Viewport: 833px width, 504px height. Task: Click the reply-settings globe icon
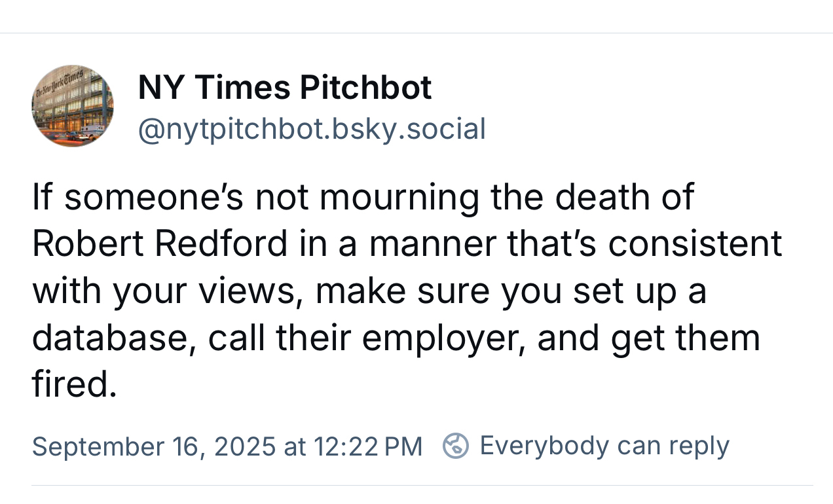pos(456,446)
